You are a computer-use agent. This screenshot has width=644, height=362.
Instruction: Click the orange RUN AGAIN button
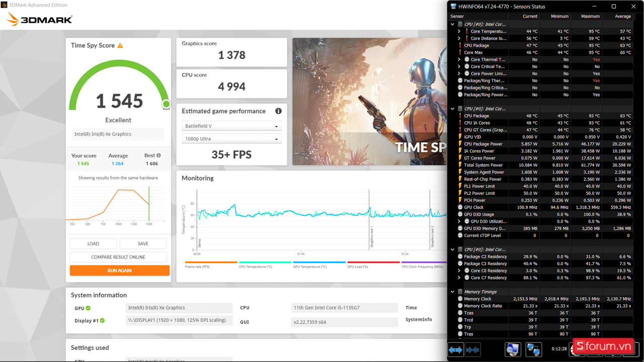click(x=120, y=270)
